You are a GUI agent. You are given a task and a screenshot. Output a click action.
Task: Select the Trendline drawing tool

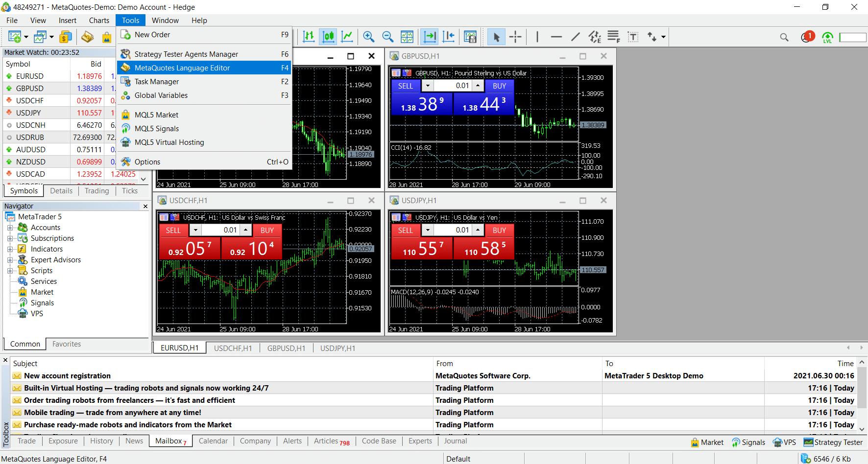pyautogui.click(x=576, y=37)
